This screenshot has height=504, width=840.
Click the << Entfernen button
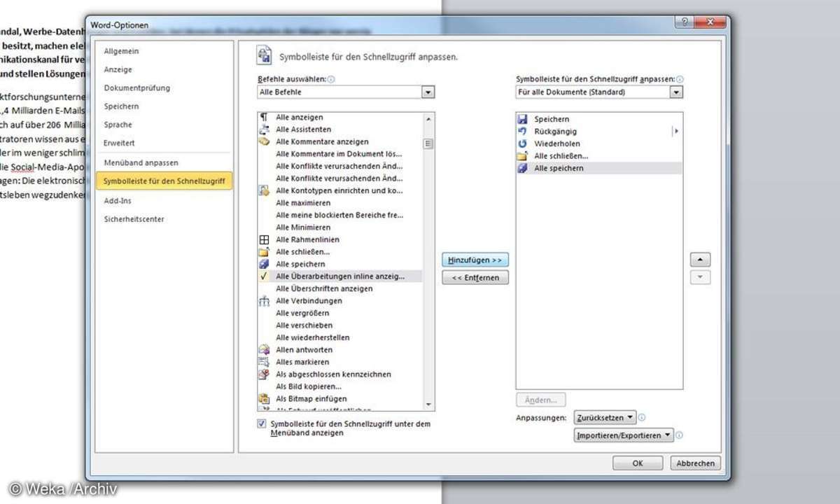click(475, 278)
